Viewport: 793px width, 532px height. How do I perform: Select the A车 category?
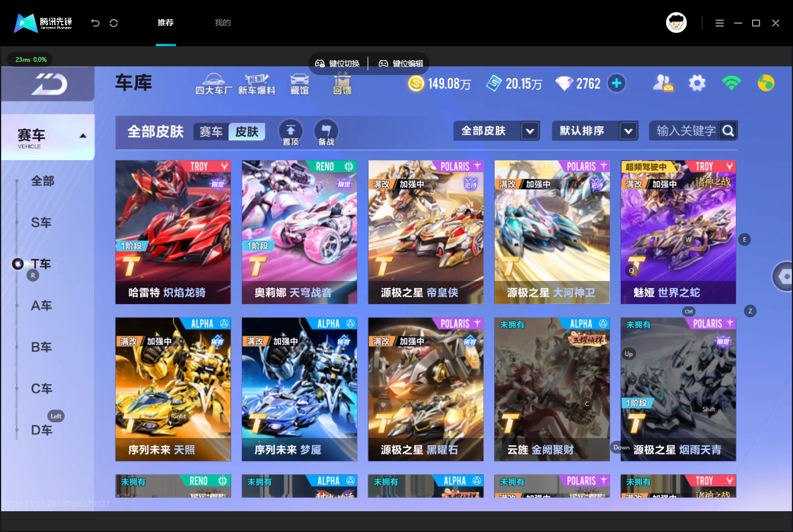pos(42,306)
